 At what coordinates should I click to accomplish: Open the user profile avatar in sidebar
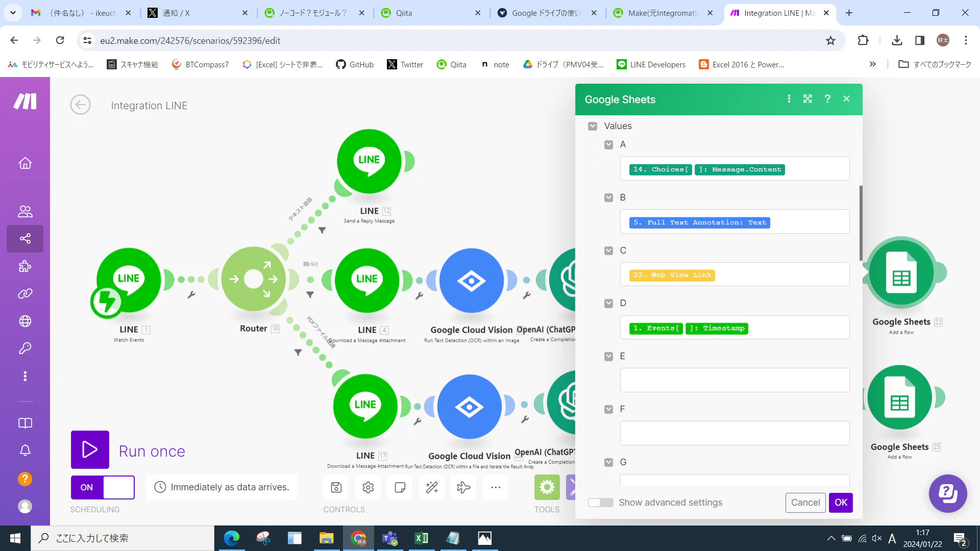tap(25, 506)
